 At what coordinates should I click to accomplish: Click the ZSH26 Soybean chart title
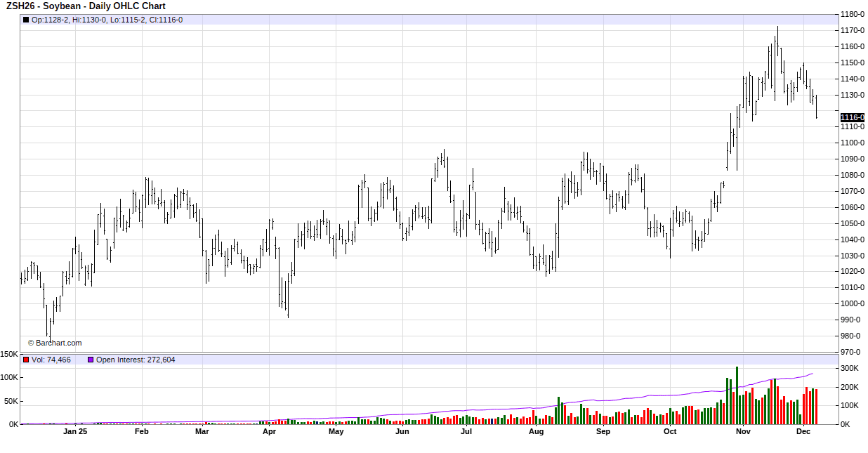tap(86, 6)
